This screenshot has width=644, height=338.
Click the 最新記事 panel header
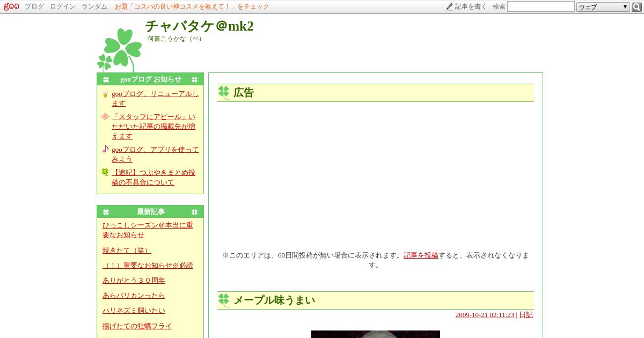pos(150,212)
